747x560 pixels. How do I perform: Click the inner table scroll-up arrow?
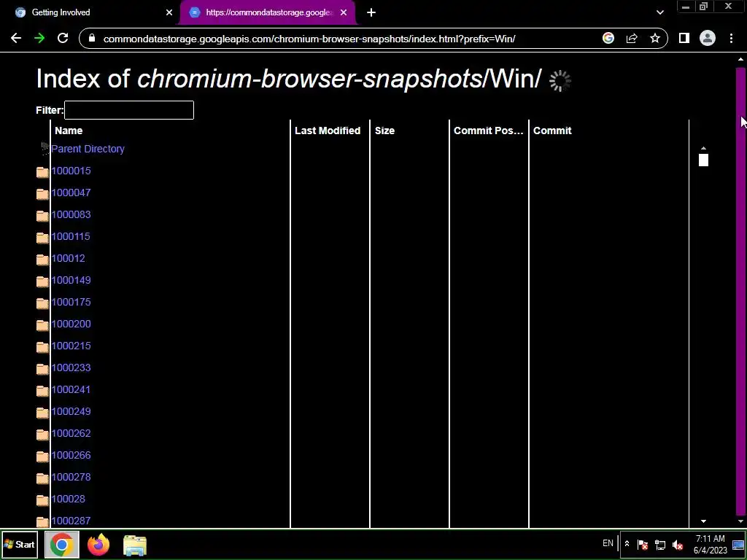pyautogui.click(x=703, y=148)
